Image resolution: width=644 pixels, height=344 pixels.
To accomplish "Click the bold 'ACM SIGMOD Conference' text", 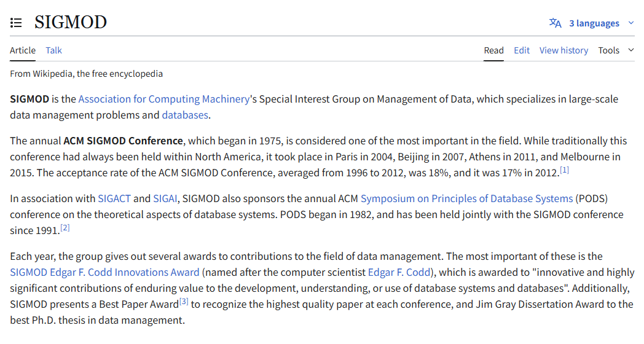I will pyautogui.click(x=124, y=141).
